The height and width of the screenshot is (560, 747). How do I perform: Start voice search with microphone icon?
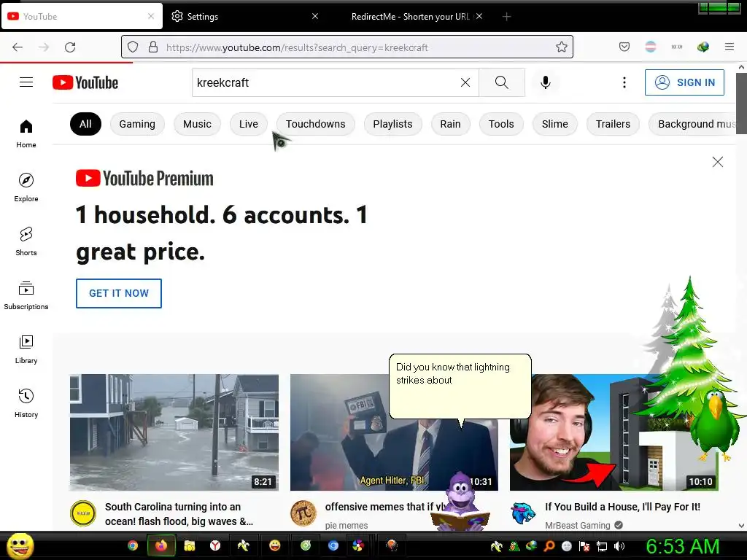coord(546,82)
